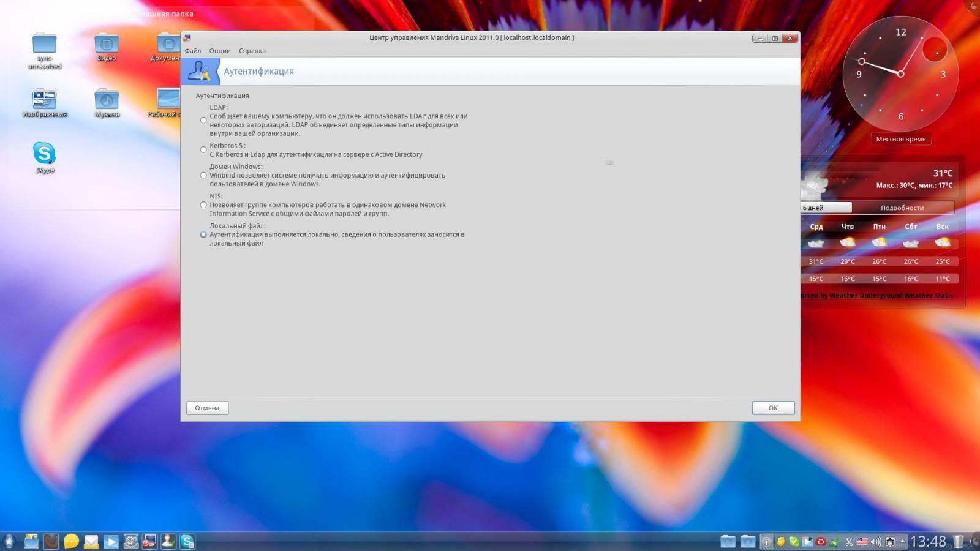The image size is (980, 551).
Task: Expand hidden system tray icons arrow
Action: (x=902, y=542)
